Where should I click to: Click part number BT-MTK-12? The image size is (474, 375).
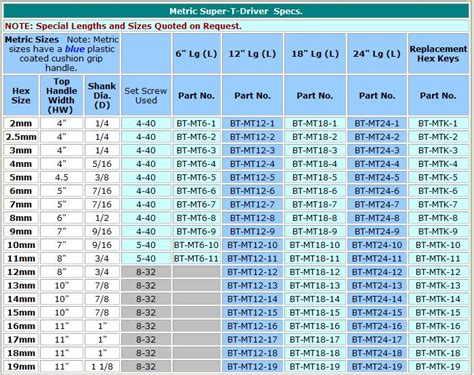438,272
